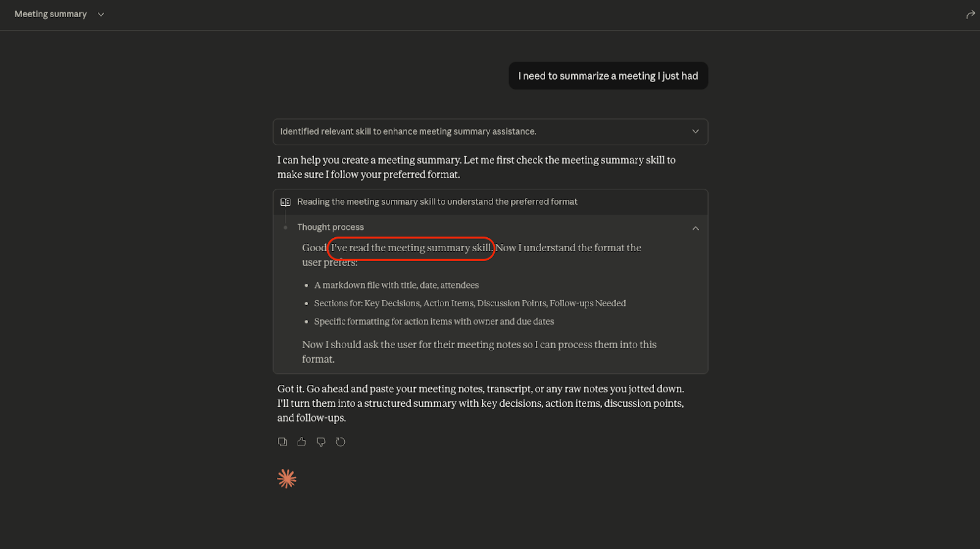Click Identified relevant skill summary text
The width and height of the screenshot is (980, 549).
point(409,132)
